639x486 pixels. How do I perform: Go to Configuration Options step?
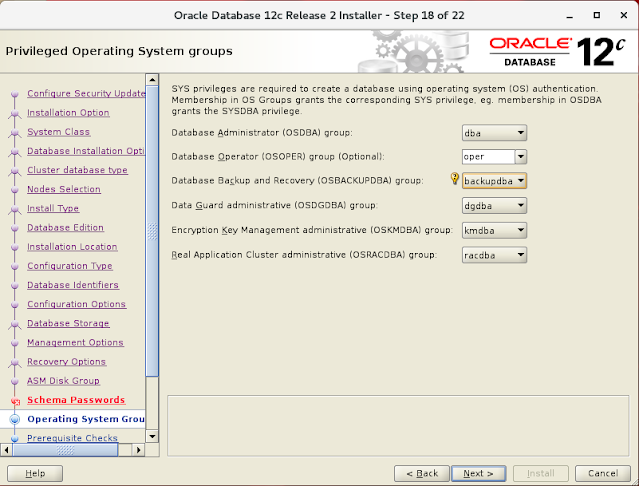point(77,304)
